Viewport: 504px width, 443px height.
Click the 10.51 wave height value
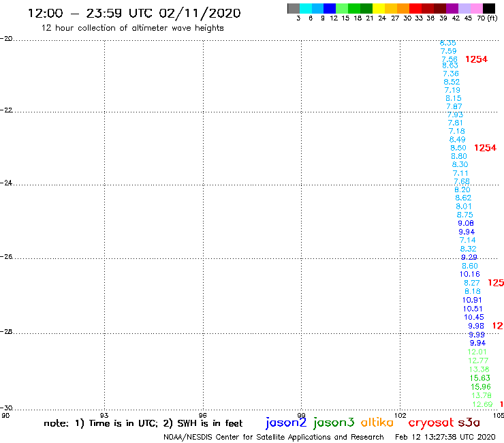pos(473,309)
